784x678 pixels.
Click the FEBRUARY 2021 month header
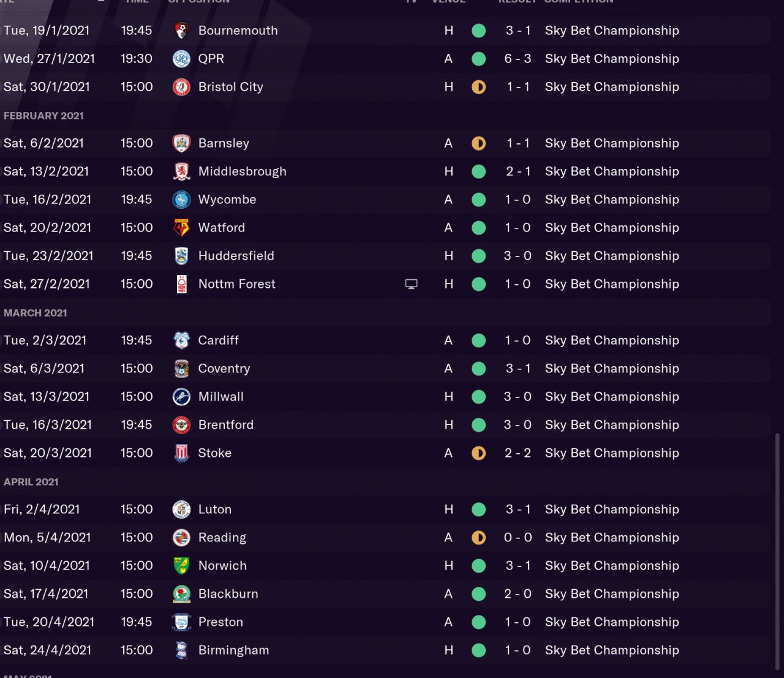[x=43, y=116]
